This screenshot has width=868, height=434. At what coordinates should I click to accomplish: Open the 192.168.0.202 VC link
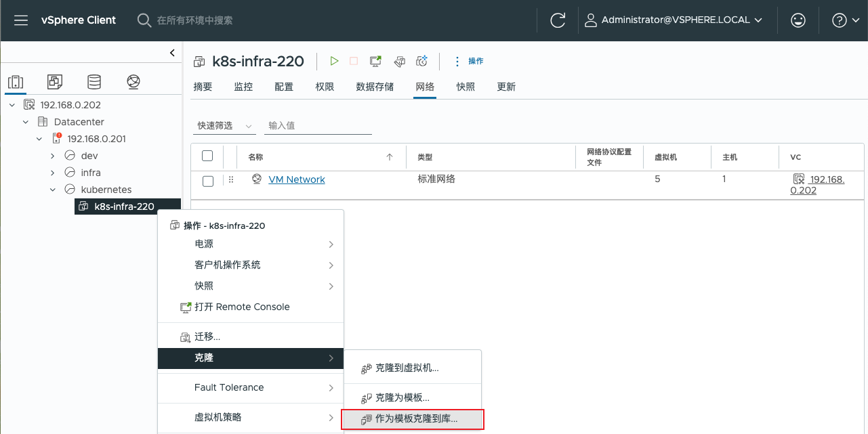point(817,185)
